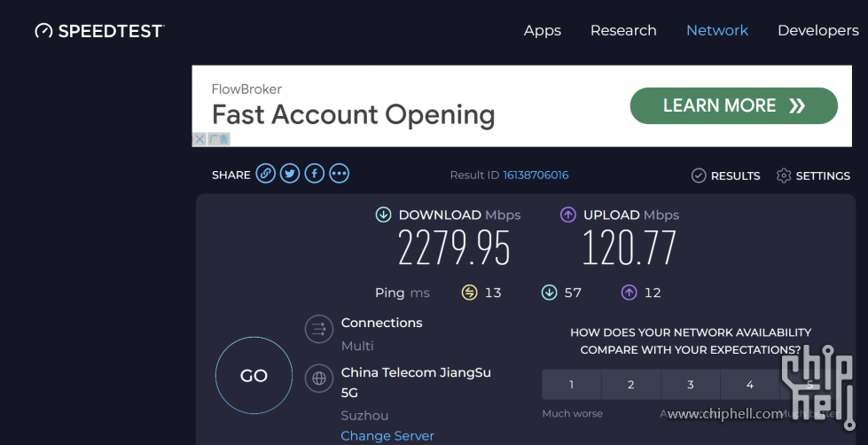
Task: Click the Change Server link
Action: point(387,435)
